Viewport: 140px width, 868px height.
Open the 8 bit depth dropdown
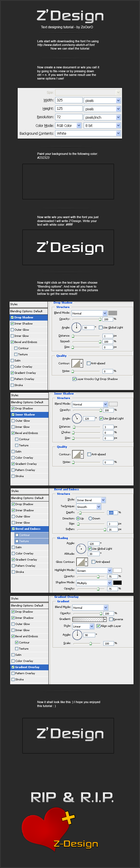click(x=102, y=125)
